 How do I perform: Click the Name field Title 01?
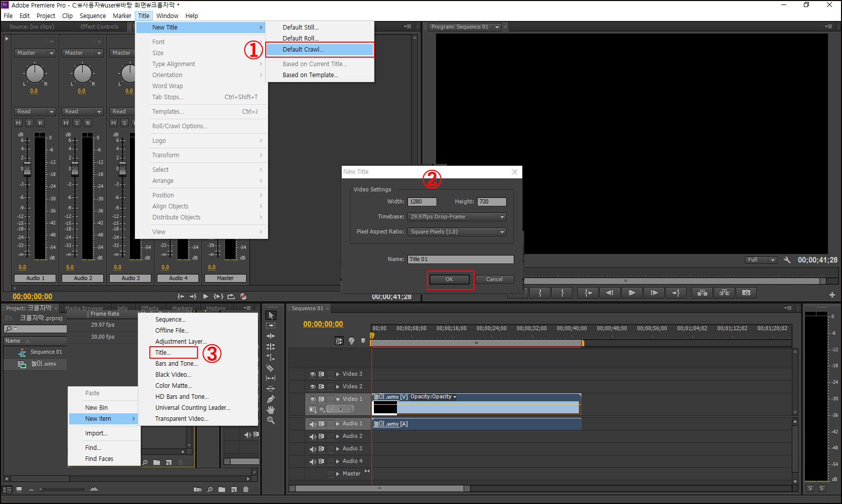(x=461, y=259)
